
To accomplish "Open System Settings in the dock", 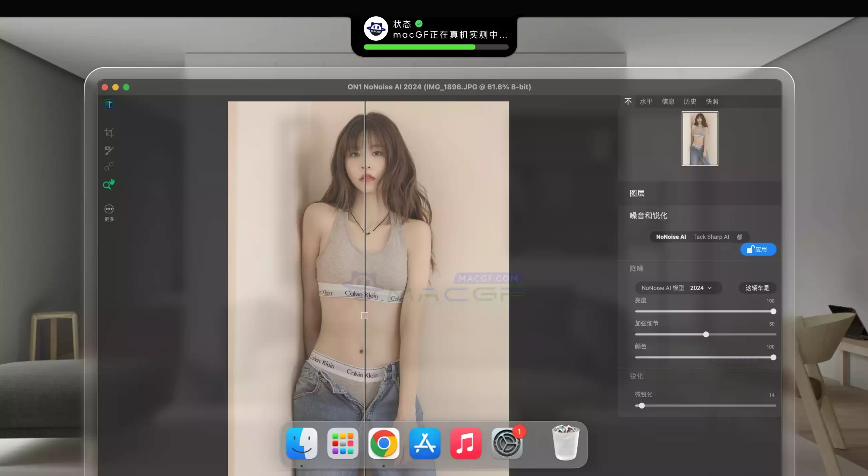I will pyautogui.click(x=507, y=443).
